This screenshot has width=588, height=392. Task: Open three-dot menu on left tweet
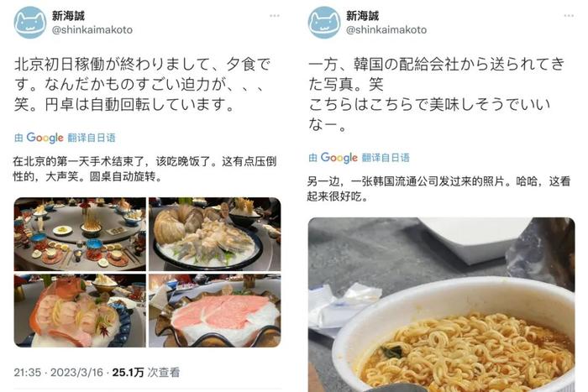(x=275, y=16)
